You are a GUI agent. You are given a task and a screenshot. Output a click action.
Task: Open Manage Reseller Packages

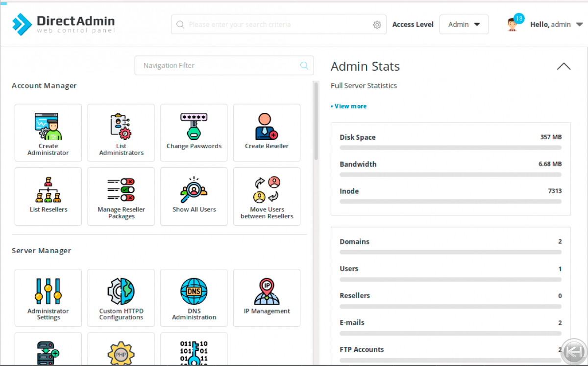pyautogui.click(x=121, y=196)
